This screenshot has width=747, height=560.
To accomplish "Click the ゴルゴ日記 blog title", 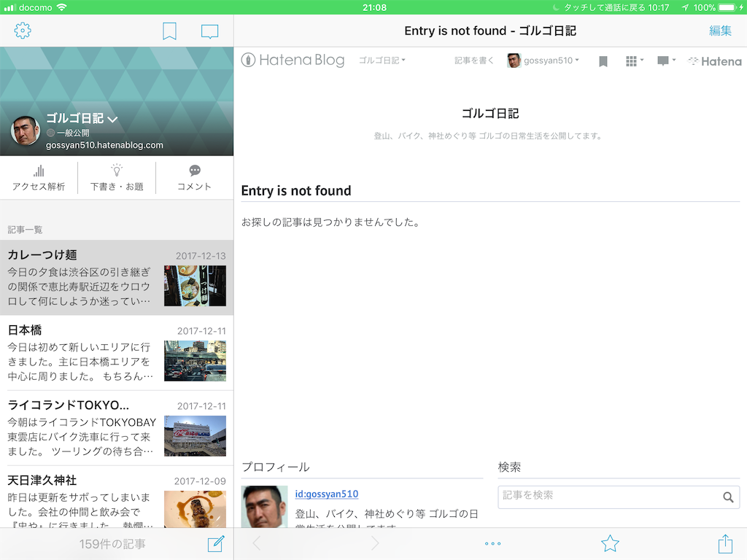I will click(490, 113).
